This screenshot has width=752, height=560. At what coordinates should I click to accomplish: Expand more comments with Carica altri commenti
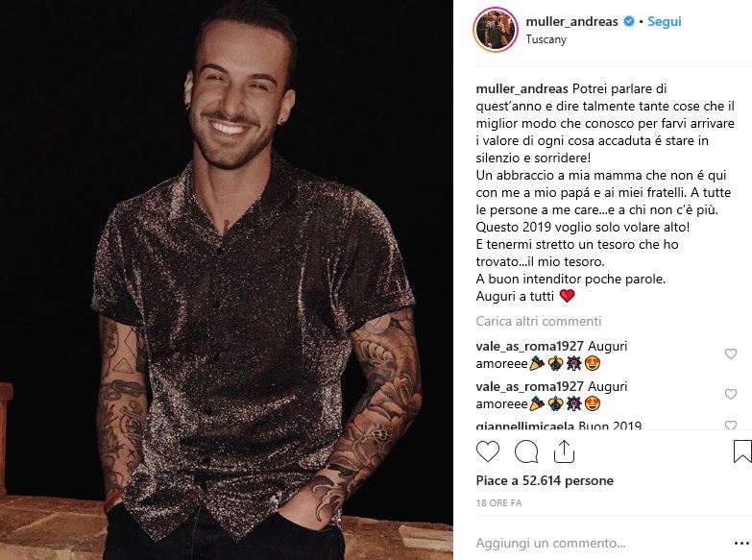point(539,321)
